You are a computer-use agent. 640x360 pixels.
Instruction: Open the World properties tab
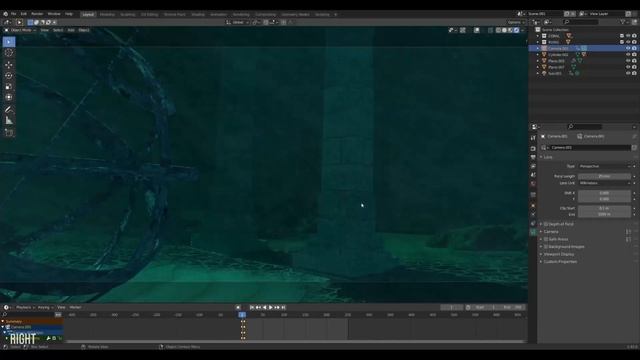tap(533, 184)
